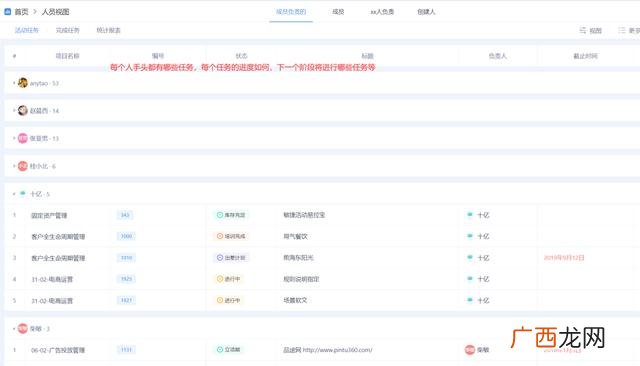The height and width of the screenshot is (366, 640).
Task: Click task title in row 4 电商运营
Action: pos(301,279)
